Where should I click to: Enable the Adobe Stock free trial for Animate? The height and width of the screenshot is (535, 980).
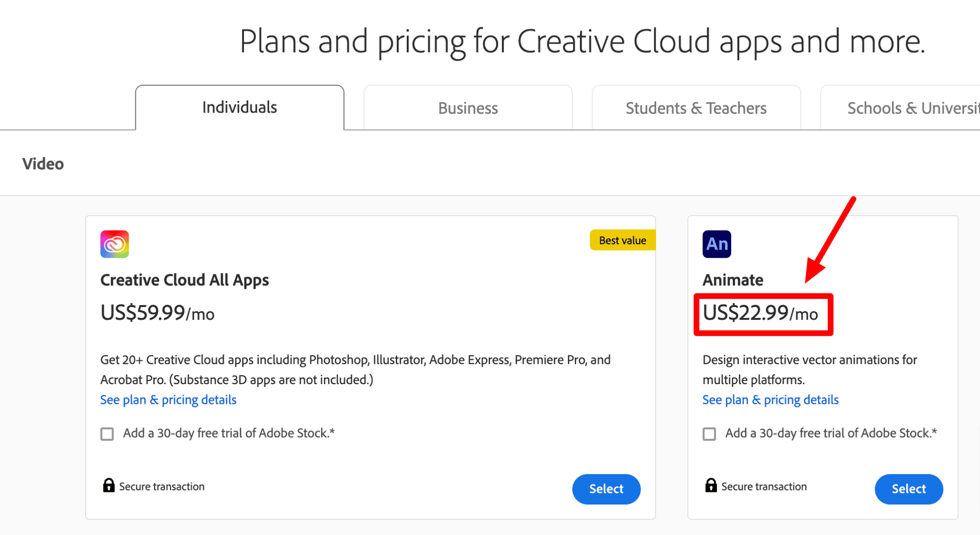(x=709, y=434)
